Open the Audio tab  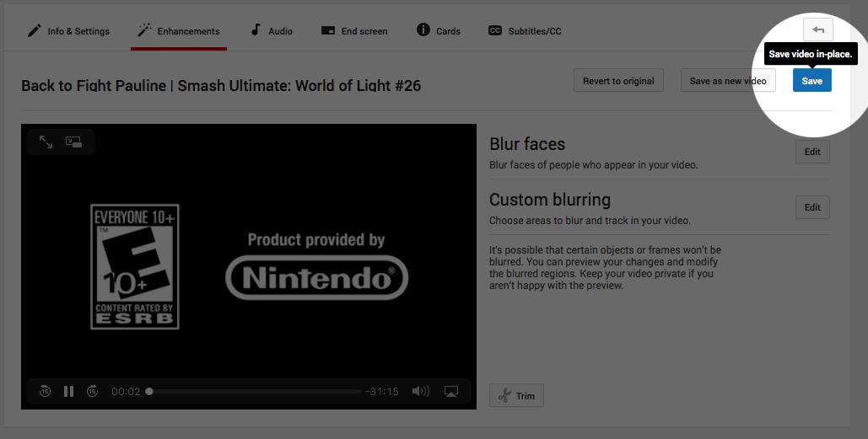coord(272,31)
